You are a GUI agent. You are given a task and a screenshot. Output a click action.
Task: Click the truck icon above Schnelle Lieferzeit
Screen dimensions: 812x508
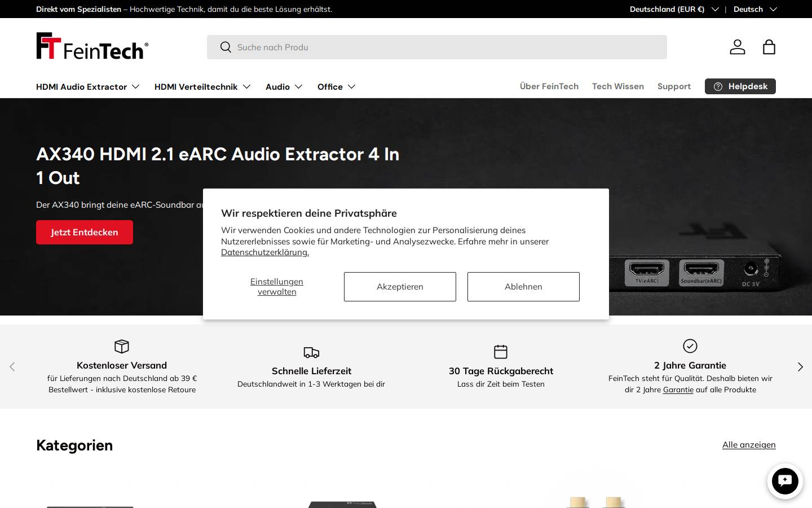(x=311, y=352)
